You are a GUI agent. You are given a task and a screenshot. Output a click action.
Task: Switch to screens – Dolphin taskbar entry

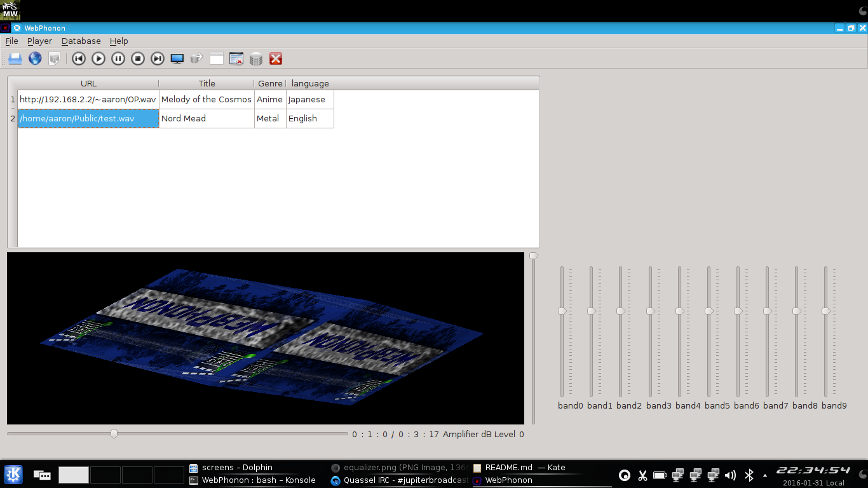(x=259, y=467)
